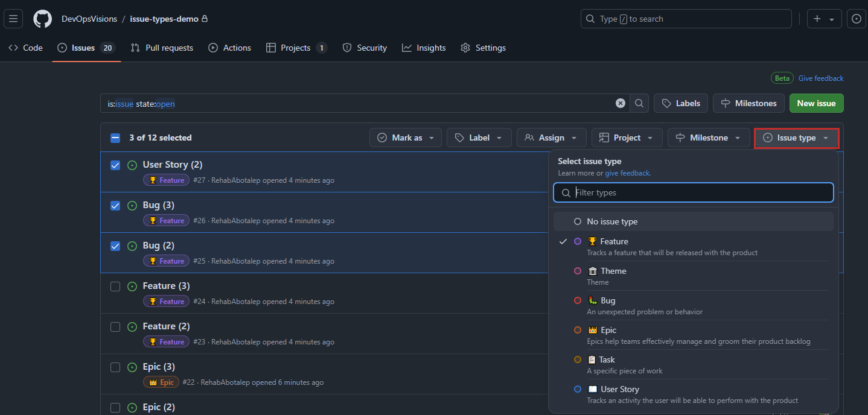Select the Theme issue type
The image size is (868, 415).
tap(694, 276)
